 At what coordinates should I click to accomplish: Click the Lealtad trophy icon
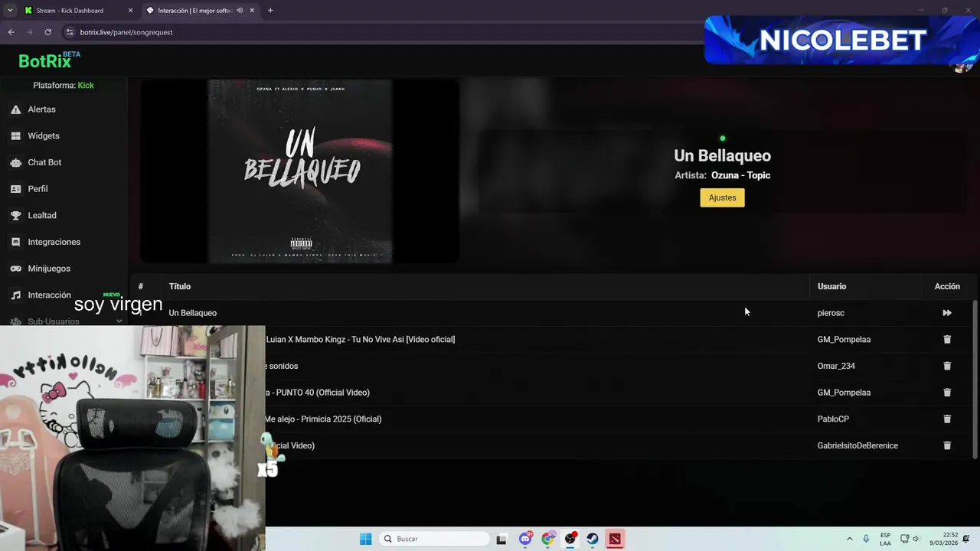(x=15, y=216)
